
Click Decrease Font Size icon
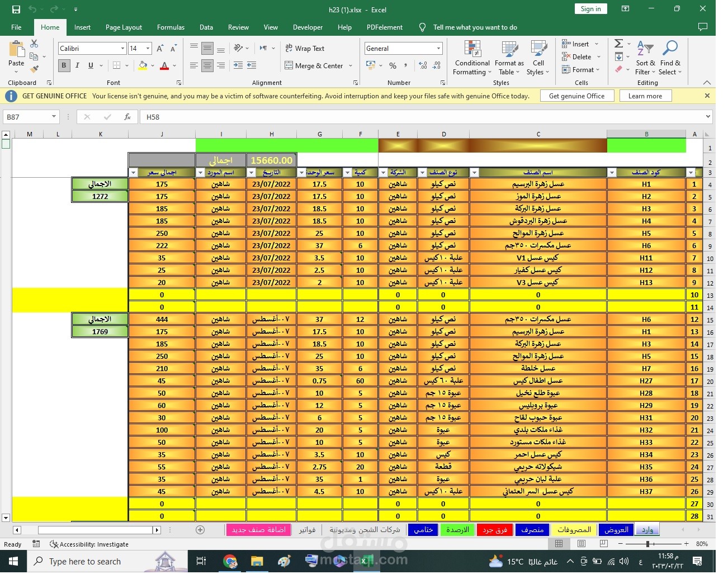[173, 49]
